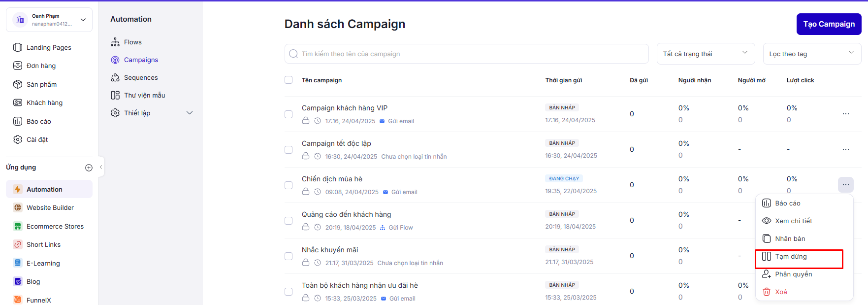Click the plus icon next to Ứng dụng
The height and width of the screenshot is (305, 868).
point(89,168)
